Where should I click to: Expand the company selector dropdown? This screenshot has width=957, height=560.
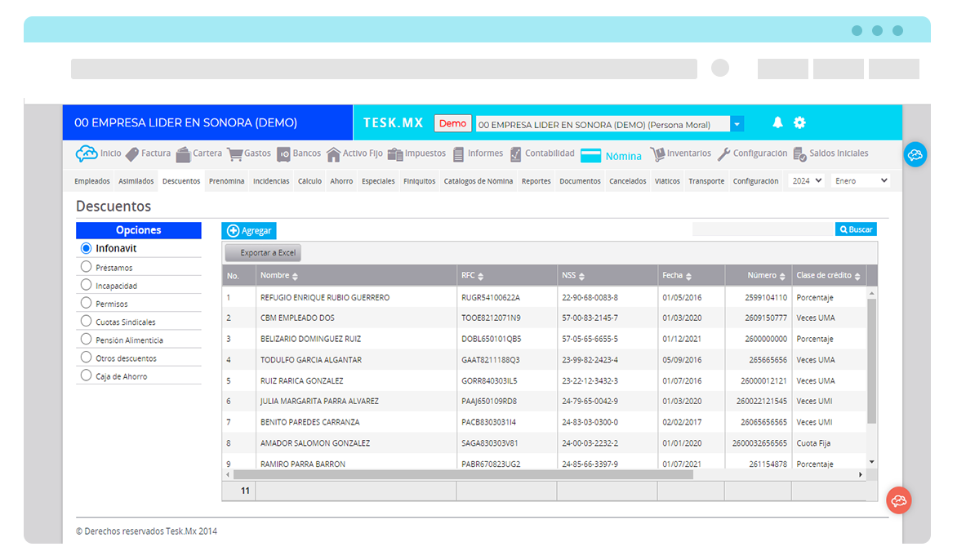(737, 124)
